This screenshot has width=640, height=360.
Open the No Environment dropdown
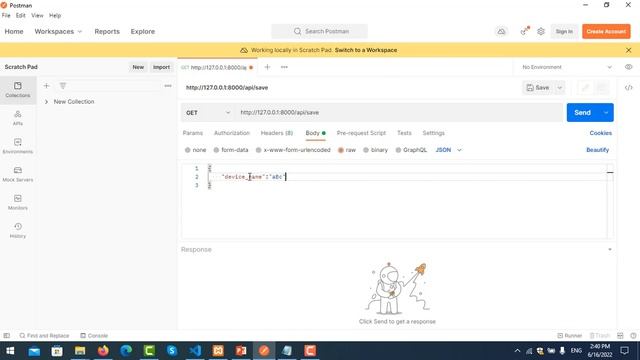(x=567, y=67)
